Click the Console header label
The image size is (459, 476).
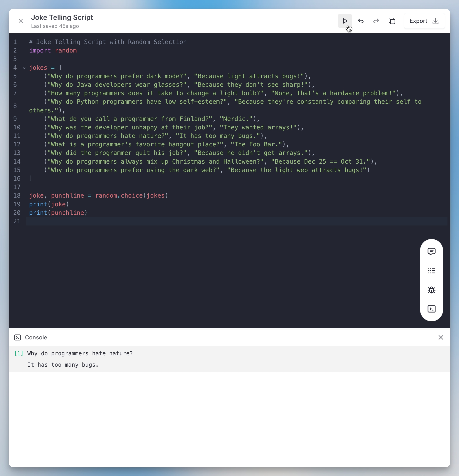point(36,337)
